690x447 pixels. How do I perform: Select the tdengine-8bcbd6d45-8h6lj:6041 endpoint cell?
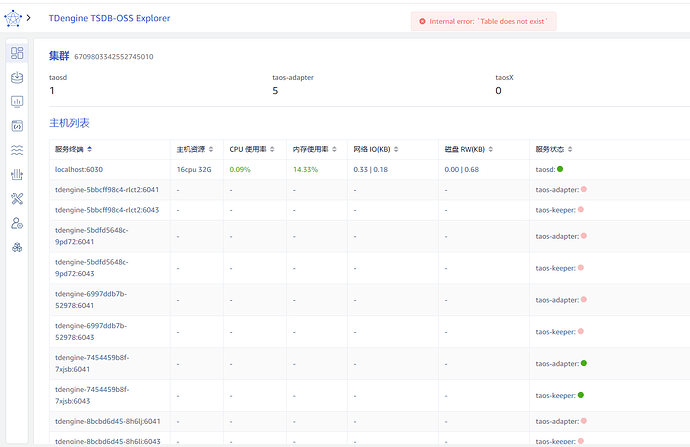(x=108, y=421)
